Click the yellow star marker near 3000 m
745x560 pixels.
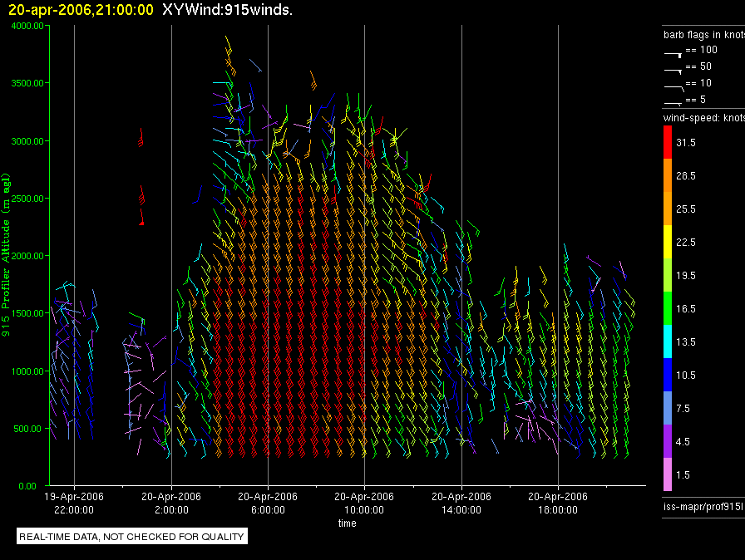395,139
